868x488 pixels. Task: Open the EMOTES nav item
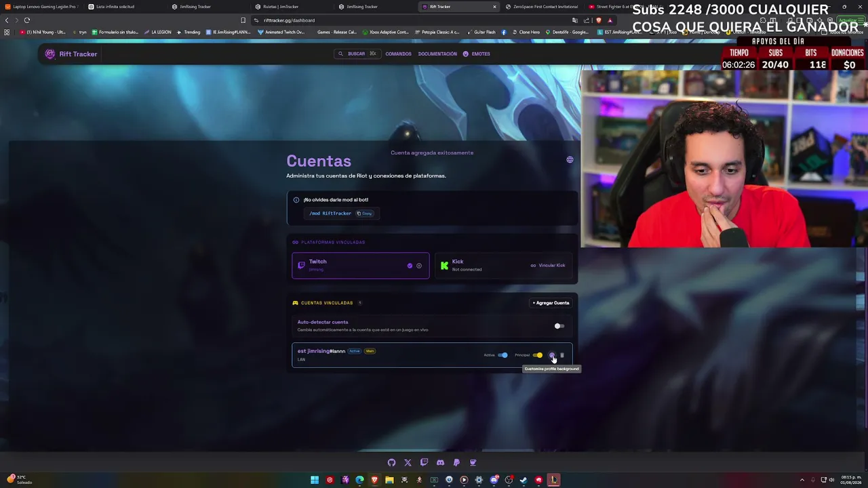(x=476, y=54)
